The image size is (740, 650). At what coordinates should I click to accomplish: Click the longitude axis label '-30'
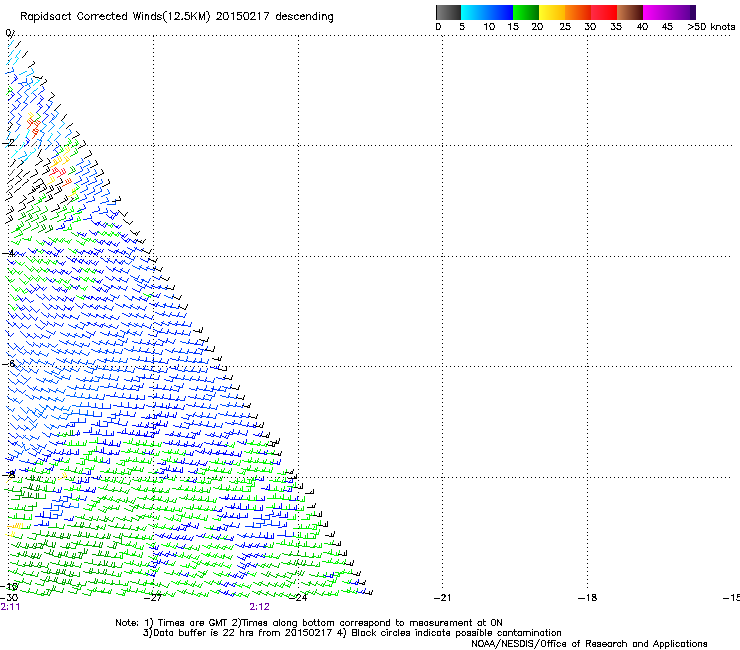(9, 598)
